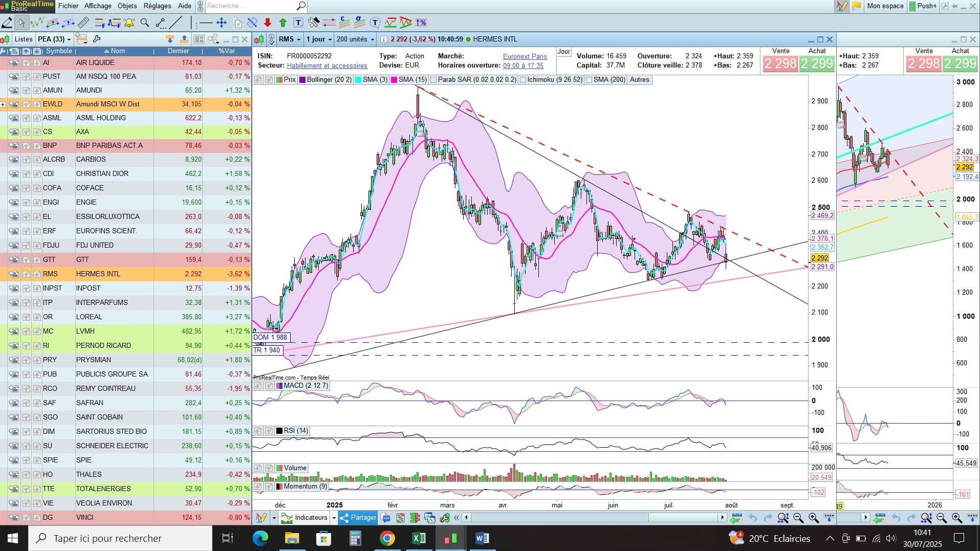Insert a green up arrow marker
Image resolution: width=980 pixels, height=551 pixels.
coord(282,23)
